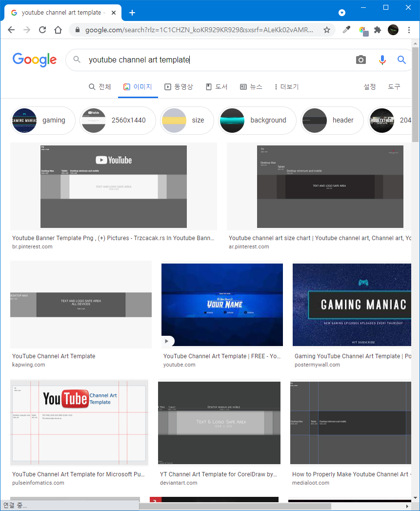Open the Youtube Banner Template Png thumbnail

click(x=113, y=186)
